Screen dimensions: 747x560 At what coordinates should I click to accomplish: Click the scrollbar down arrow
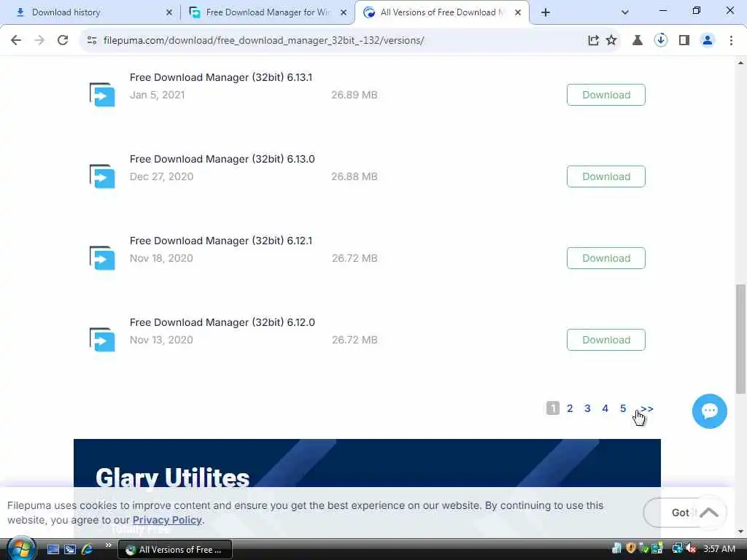pyautogui.click(x=740, y=532)
